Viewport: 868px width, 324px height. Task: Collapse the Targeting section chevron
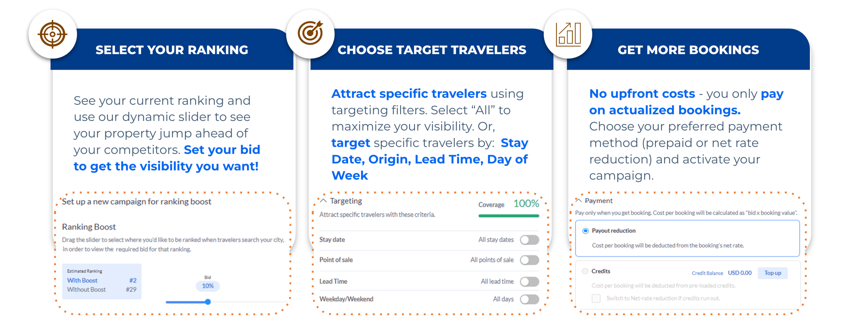[x=323, y=201]
